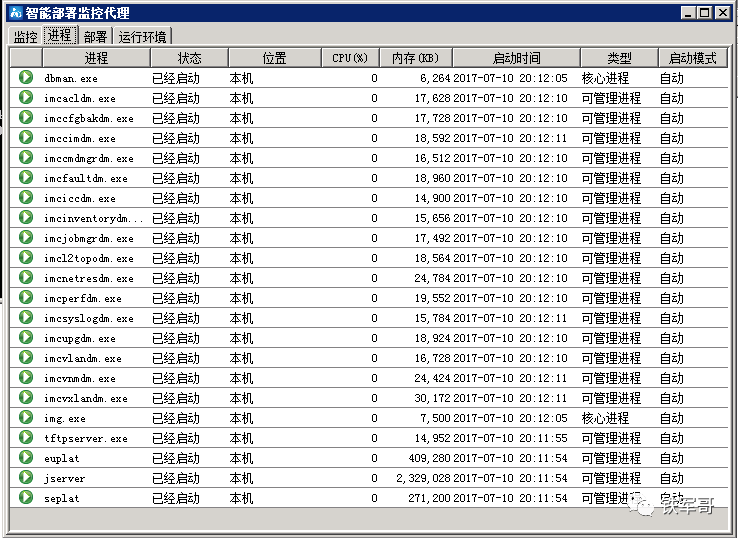Click the green icon beside tftpserver.exe
This screenshot has width=738, height=538.
(x=26, y=438)
